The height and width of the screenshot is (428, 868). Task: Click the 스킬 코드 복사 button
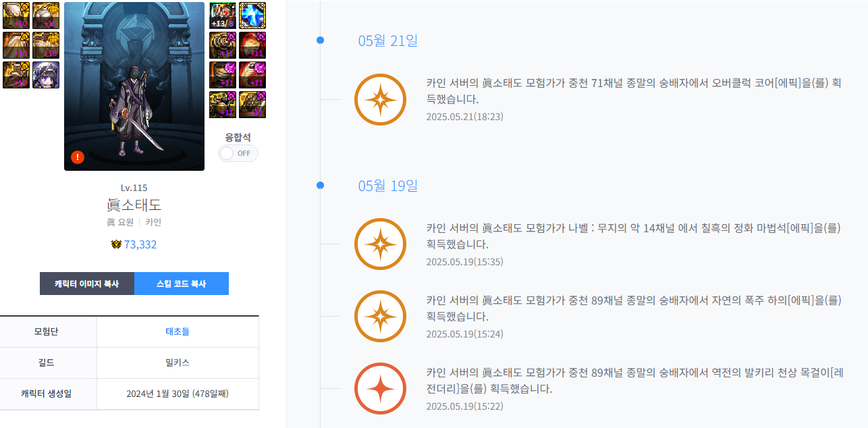(182, 284)
